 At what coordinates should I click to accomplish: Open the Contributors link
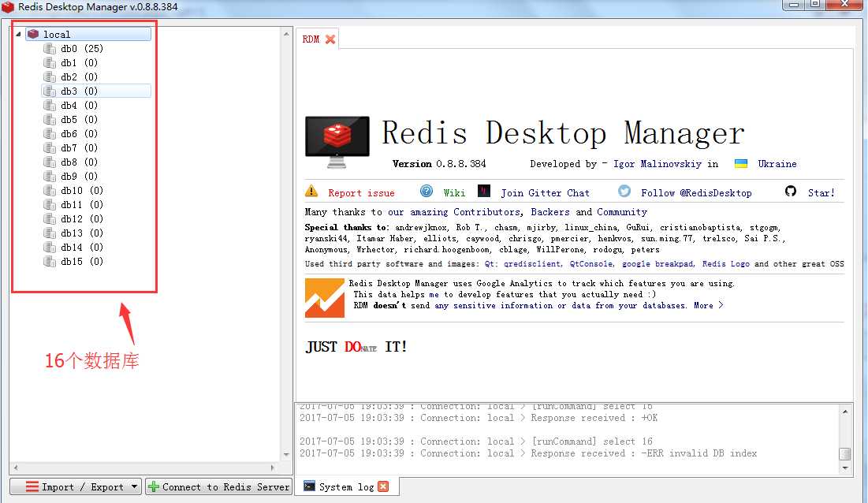click(x=486, y=212)
